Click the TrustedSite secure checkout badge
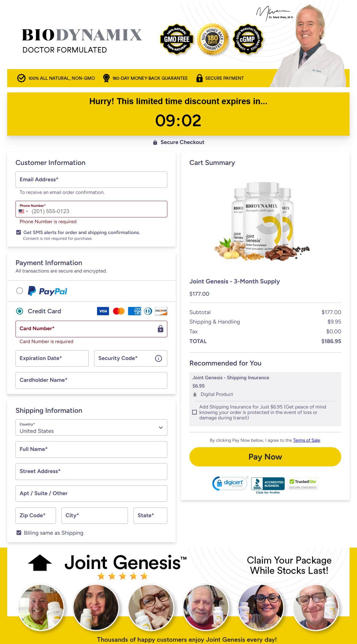Viewport: 357px width, 644px height. [x=303, y=484]
